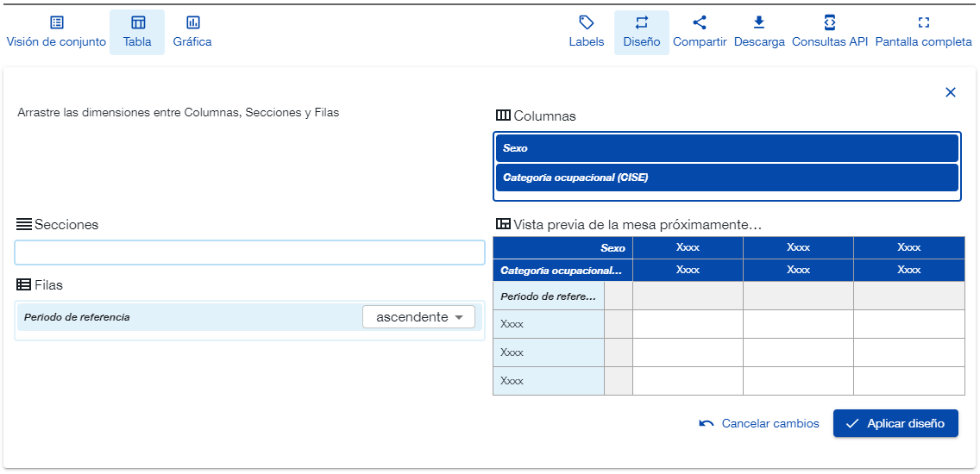This screenshot has height=474, width=980.
Task: Toggle the Diseño layout panel
Action: [641, 33]
